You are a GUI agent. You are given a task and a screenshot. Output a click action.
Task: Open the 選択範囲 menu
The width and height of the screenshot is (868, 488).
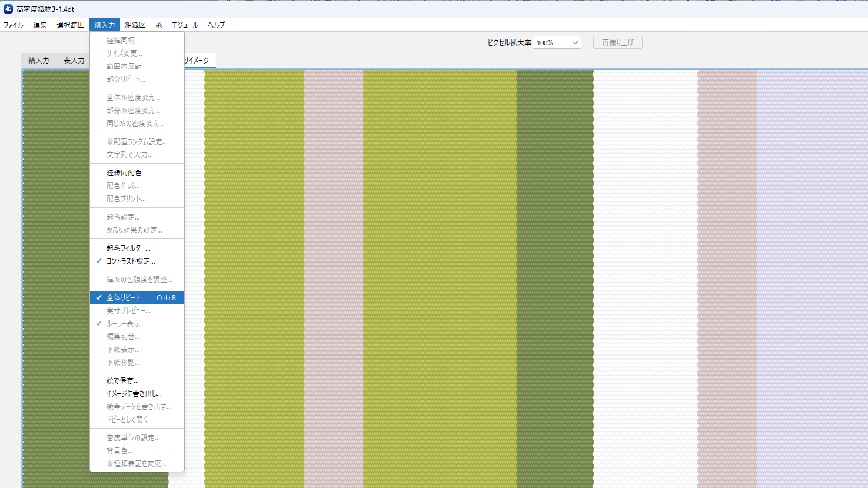click(71, 25)
